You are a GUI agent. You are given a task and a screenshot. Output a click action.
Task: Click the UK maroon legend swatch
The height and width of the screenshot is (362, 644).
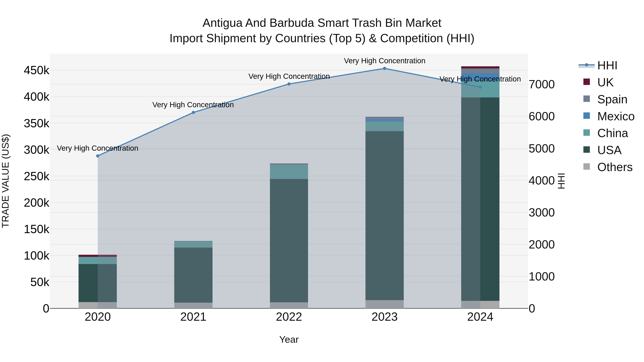(587, 82)
